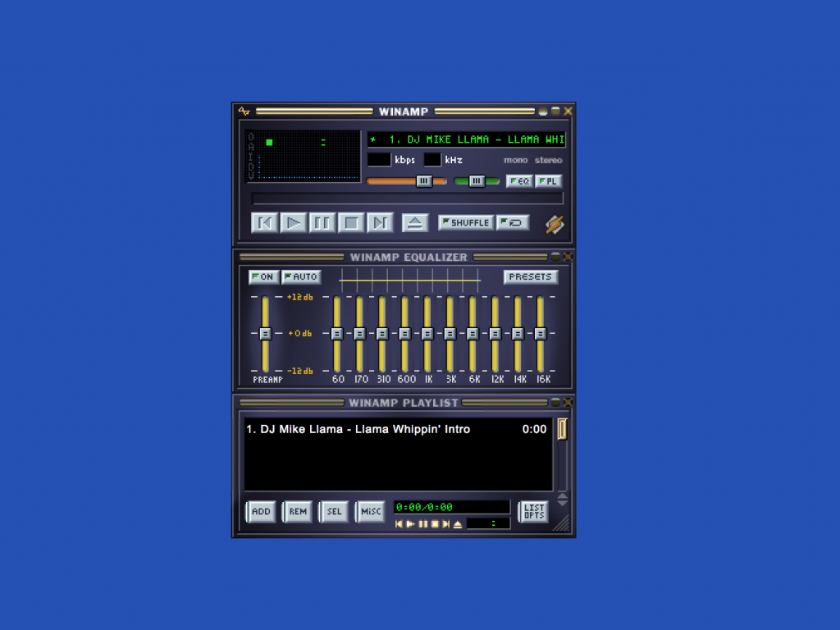Click the scrolling song title marquee
The image size is (840, 630).
click(466, 139)
